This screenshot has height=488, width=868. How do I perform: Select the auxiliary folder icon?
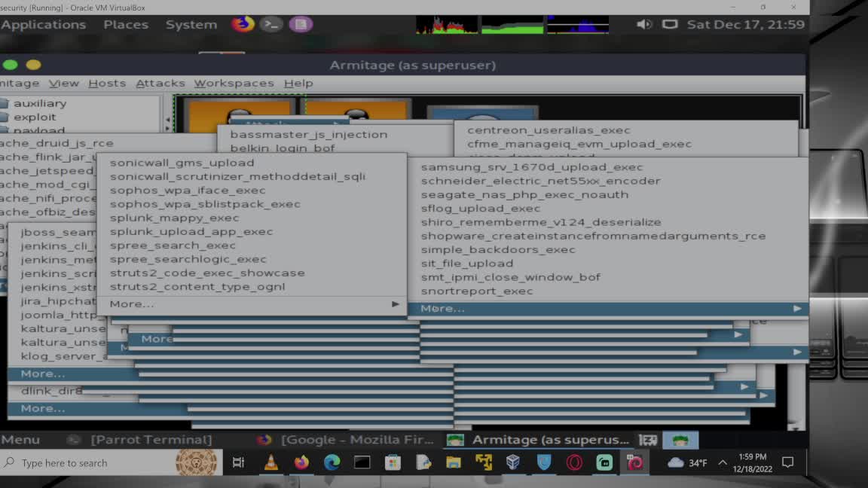point(4,103)
